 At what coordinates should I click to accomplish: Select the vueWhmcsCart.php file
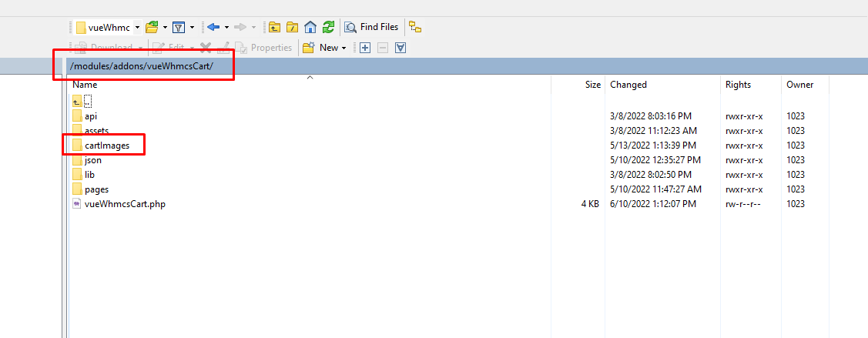coord(124,204)
